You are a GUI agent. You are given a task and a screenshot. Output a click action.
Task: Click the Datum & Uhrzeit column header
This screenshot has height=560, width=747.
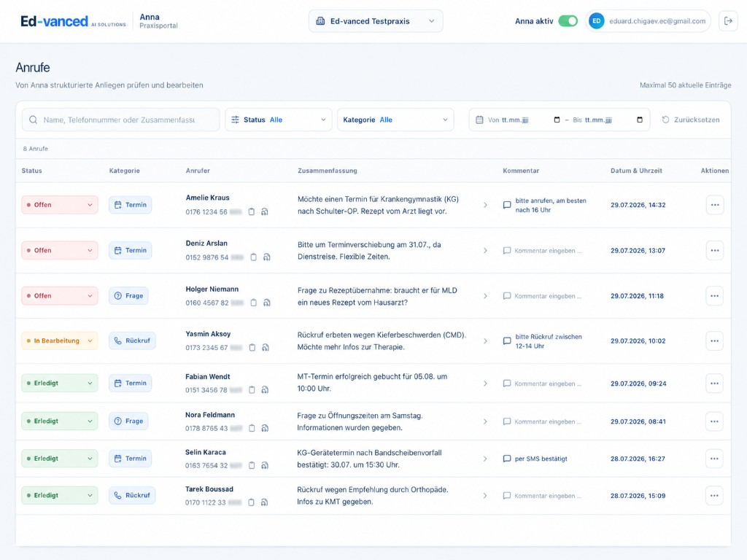click(x=636, y=171)
